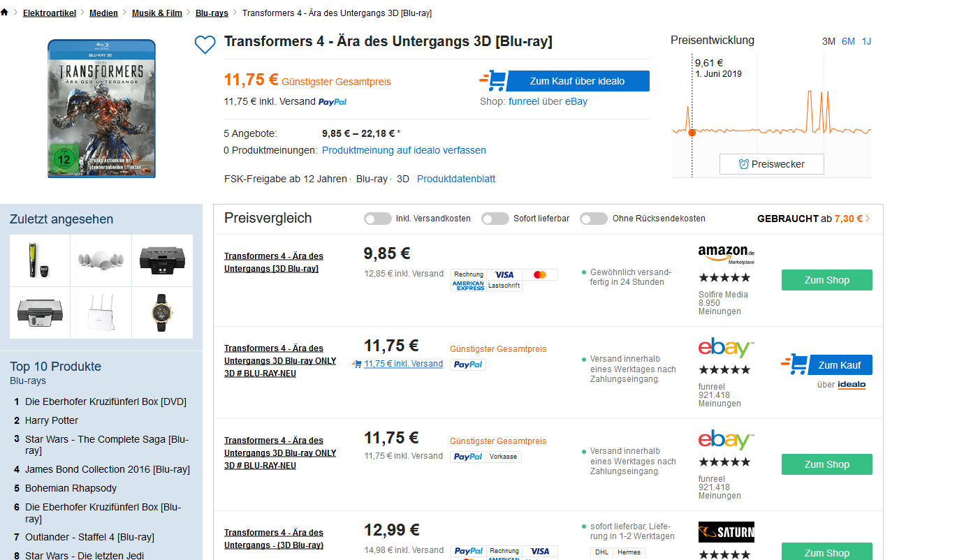Open the Musik & Film breadcrumb

click(x=156, y=13)
